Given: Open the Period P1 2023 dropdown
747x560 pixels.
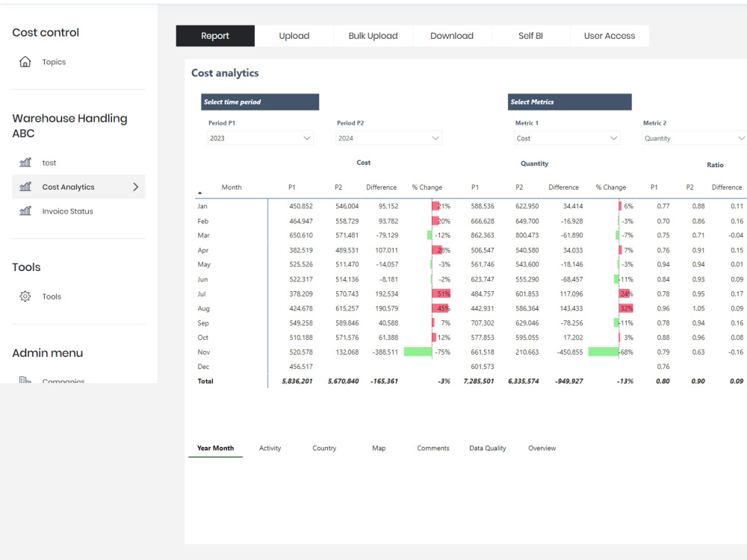Looking at the screenshot, I should (x=260, y=138).
